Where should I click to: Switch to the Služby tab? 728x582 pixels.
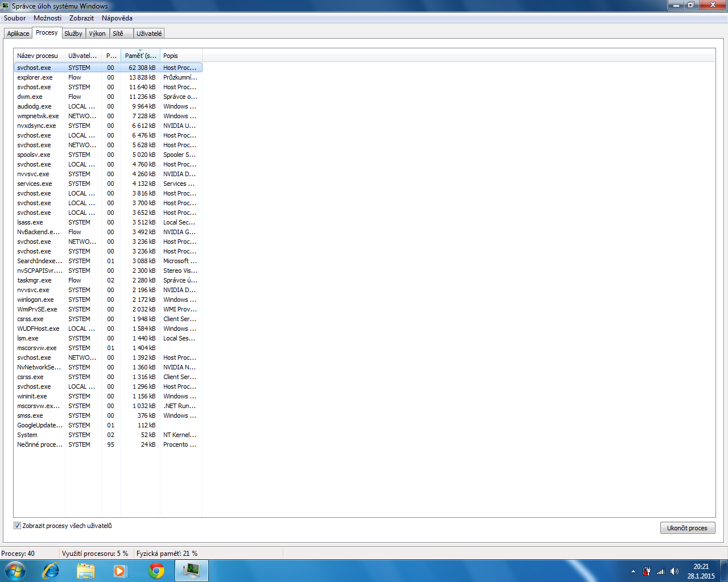(x=73, y=34)
